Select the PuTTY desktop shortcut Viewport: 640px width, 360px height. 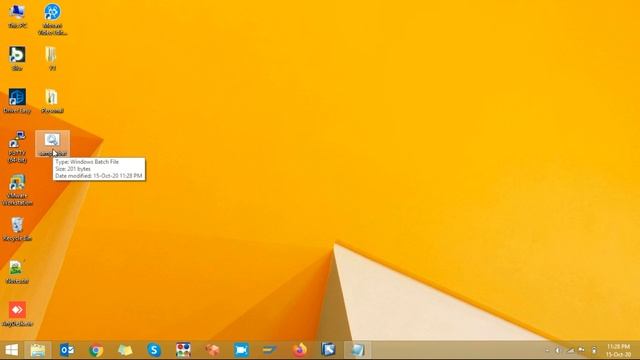click(x=17, y=147)
